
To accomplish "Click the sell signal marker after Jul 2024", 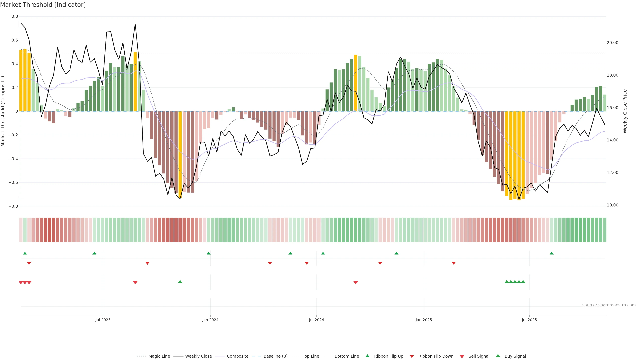I will pyautogui.click(x=356, y=283).
